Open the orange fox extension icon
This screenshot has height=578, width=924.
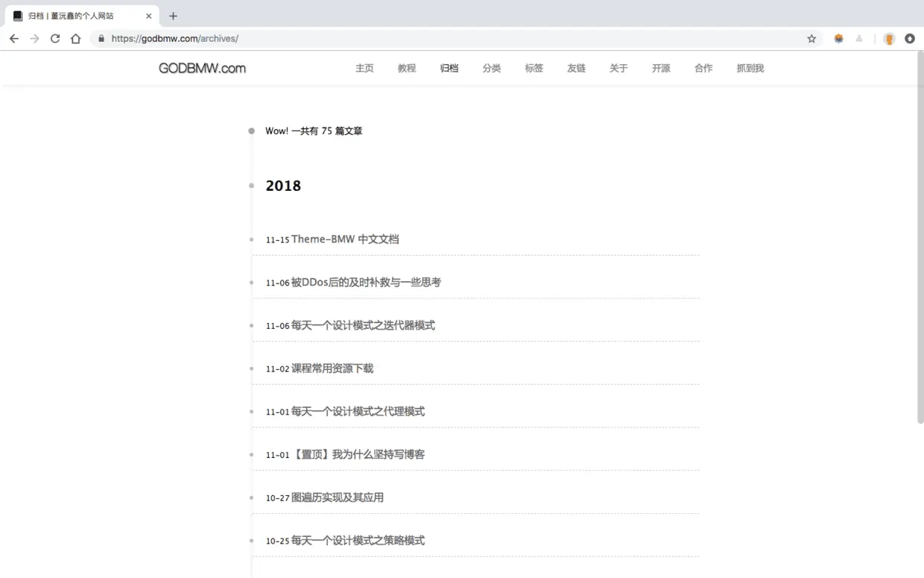point(838,39)
